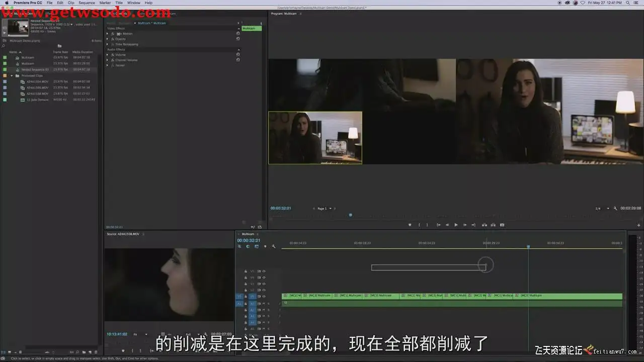The image size is (644, 362).
Task: Open the Marker menu
Action: click(x=105, y=3)
